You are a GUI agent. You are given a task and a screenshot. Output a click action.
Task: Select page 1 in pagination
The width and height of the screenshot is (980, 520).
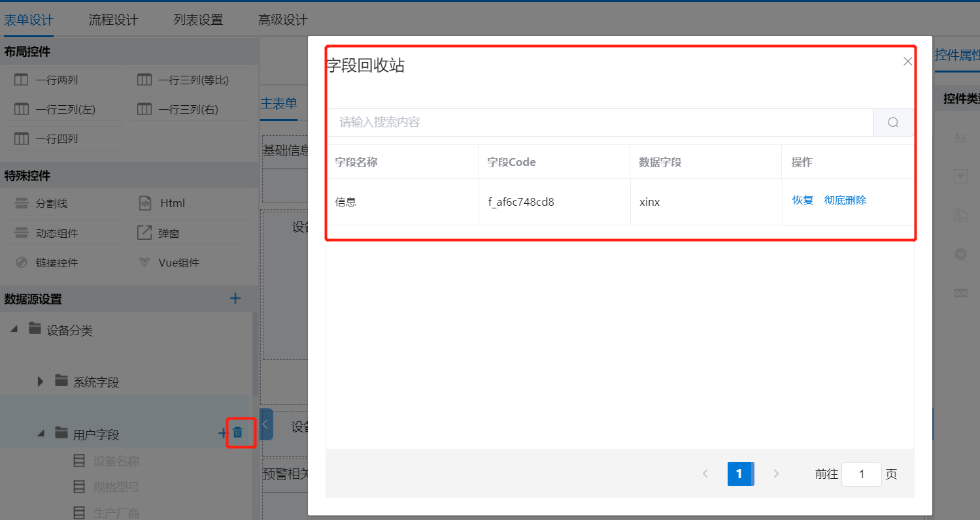coord(740,474)
